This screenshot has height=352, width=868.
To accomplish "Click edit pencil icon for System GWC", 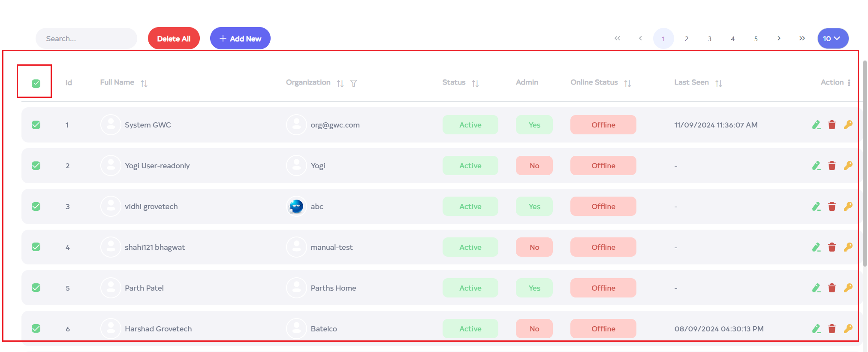I will (816, 125).
